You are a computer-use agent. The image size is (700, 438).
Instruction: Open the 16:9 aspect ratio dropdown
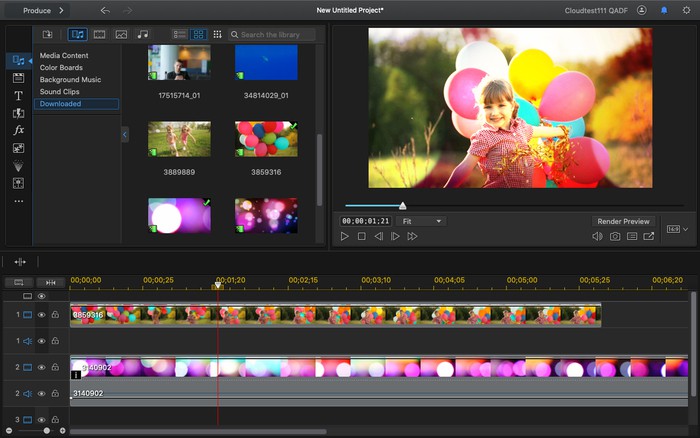click(675, 230)
